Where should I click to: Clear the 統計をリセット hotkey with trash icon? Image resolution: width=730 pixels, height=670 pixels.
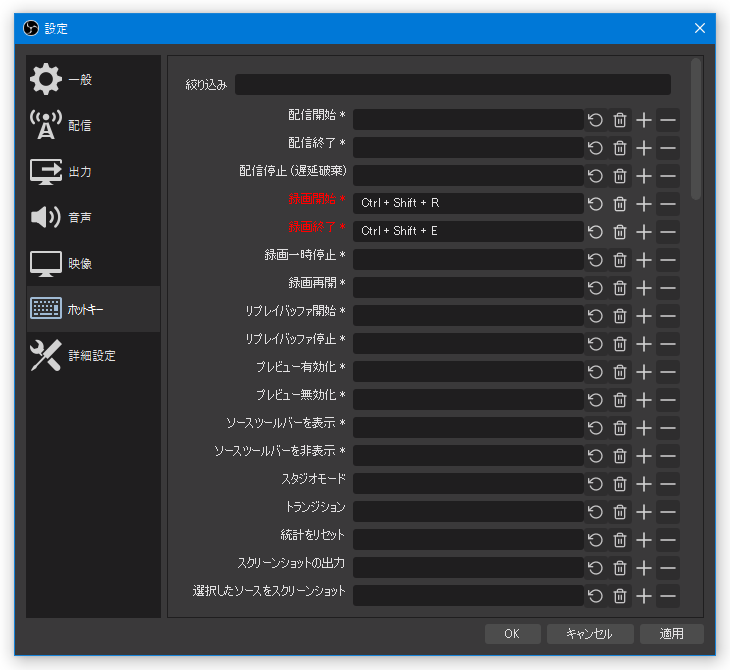point(620,540)
